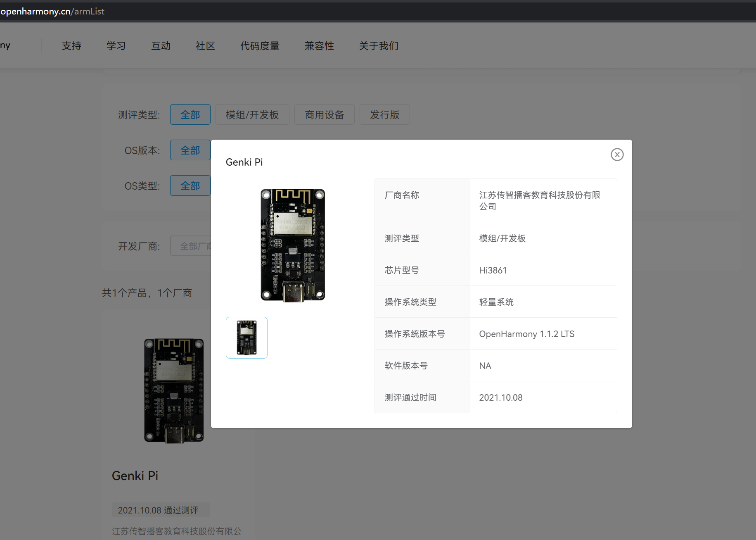Click the 测评通过时间 label cell
This screenshot has height=540, width=756.
pyautogui.click(x=422, y=397)
